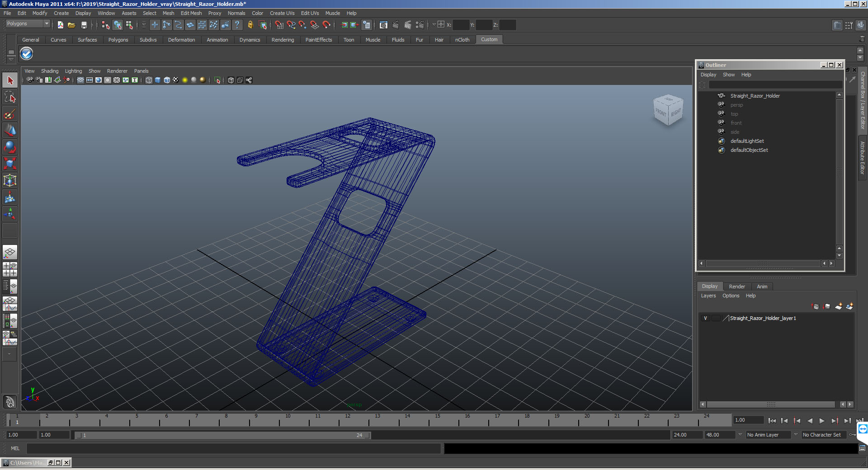Click the ViewCube Front face
The height and width of the screenshot is (470, 868).
(x=660, y=112)
